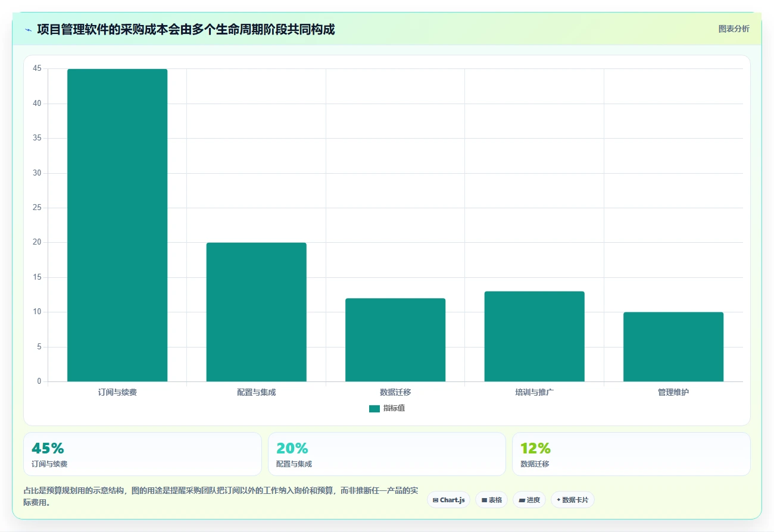This screenshot has height=532, width=774.
Task: Click the 配置与集成 x-axis label
Action: pos(256,392)
